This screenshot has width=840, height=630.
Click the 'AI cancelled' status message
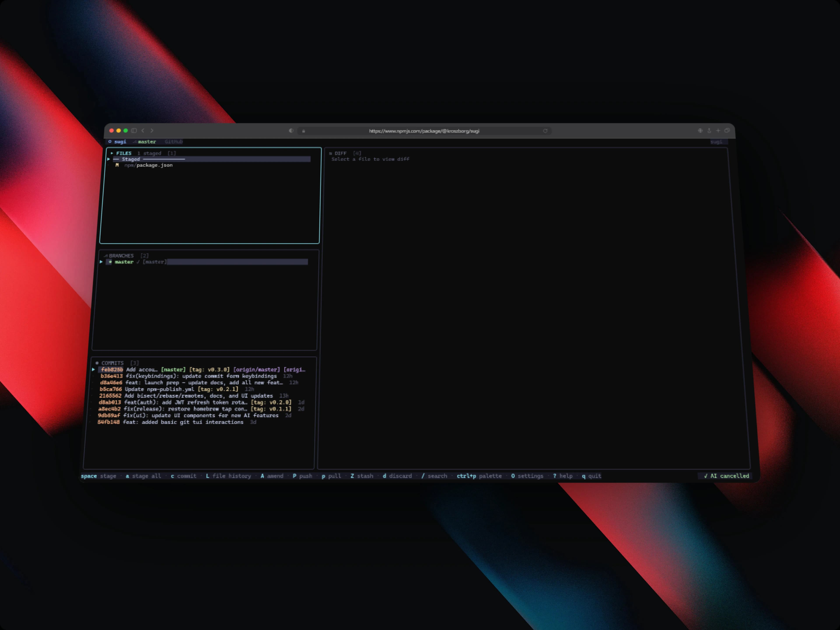point(726,476)
